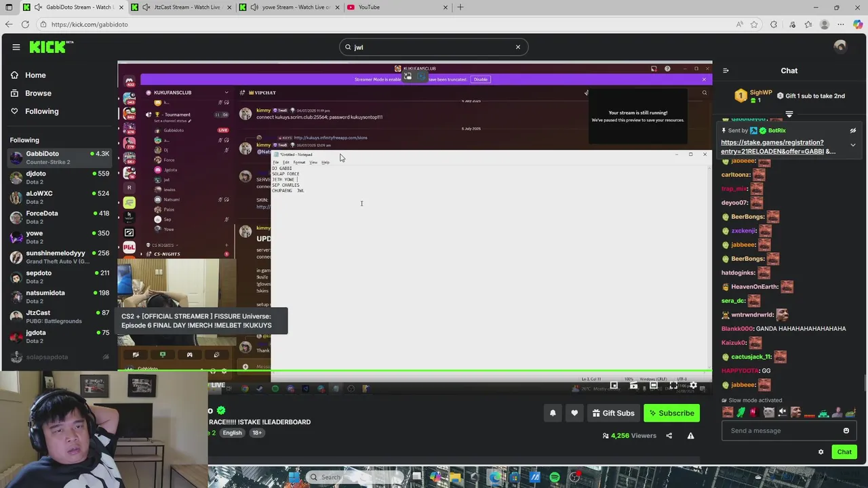The image size is (868, 488).
Task: Click the English language tag
Action: click(232, 433)
